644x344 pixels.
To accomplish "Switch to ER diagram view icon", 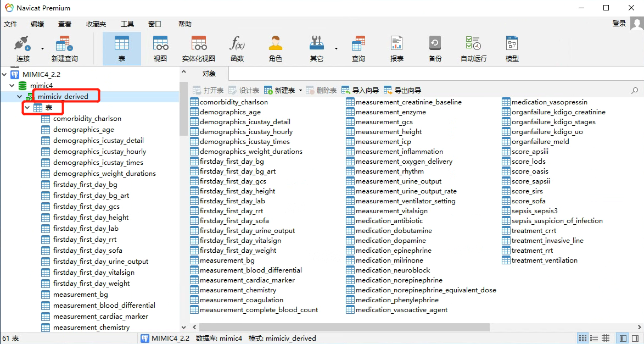I will [x=605, y=339].
